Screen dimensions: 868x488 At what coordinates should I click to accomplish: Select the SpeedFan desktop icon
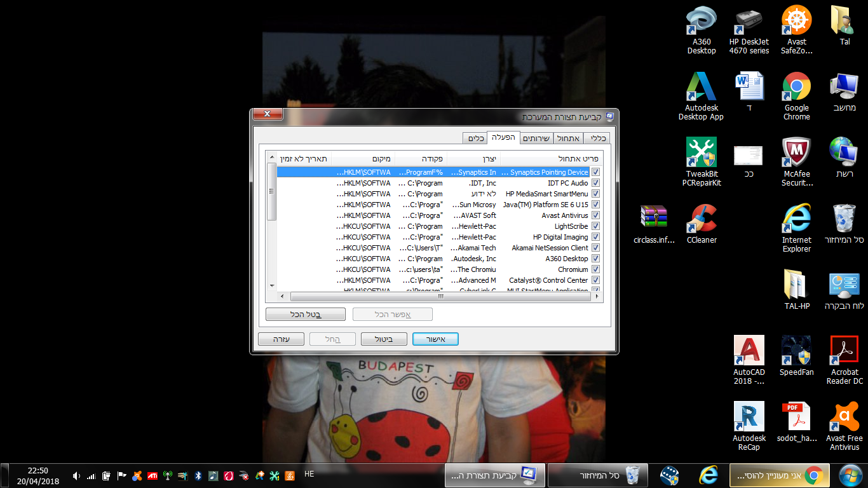pos(796,356)
